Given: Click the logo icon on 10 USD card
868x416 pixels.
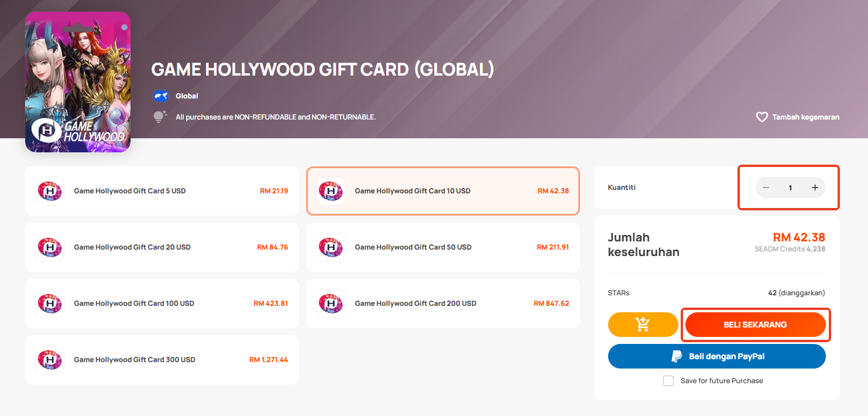Looking at the screenshot, I should click(x=331, y=191).
